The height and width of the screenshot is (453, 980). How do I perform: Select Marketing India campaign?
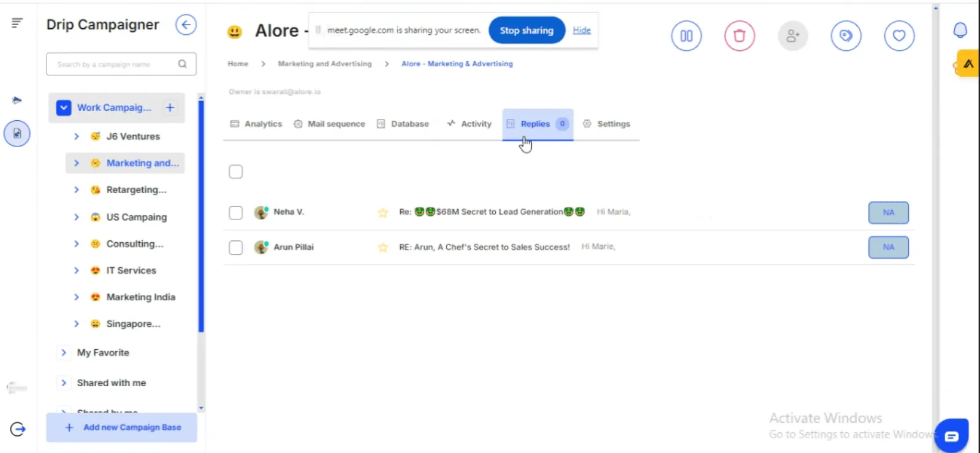tap(141, 297)
